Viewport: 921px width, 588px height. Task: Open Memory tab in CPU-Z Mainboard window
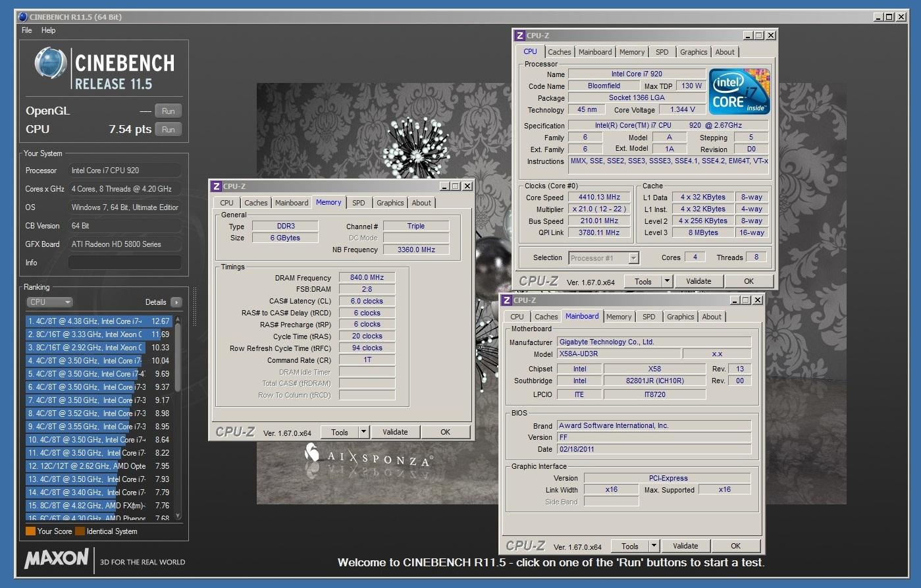tap(619, 317)
